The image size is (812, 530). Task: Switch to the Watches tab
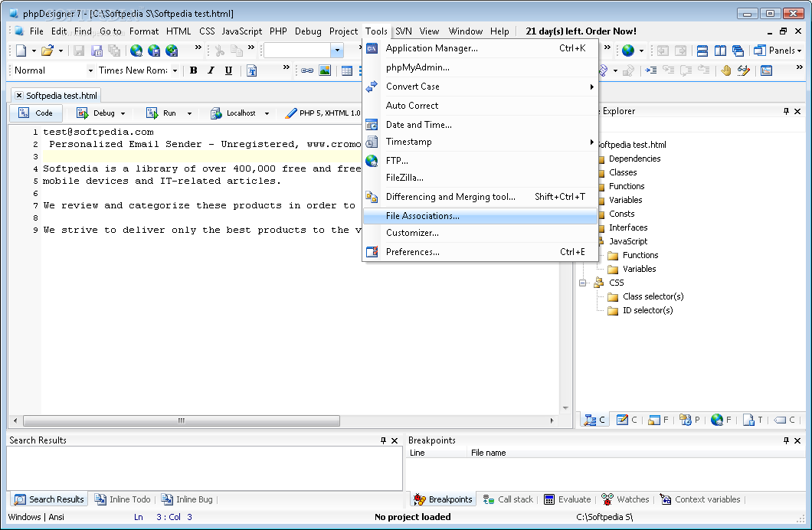625,499
